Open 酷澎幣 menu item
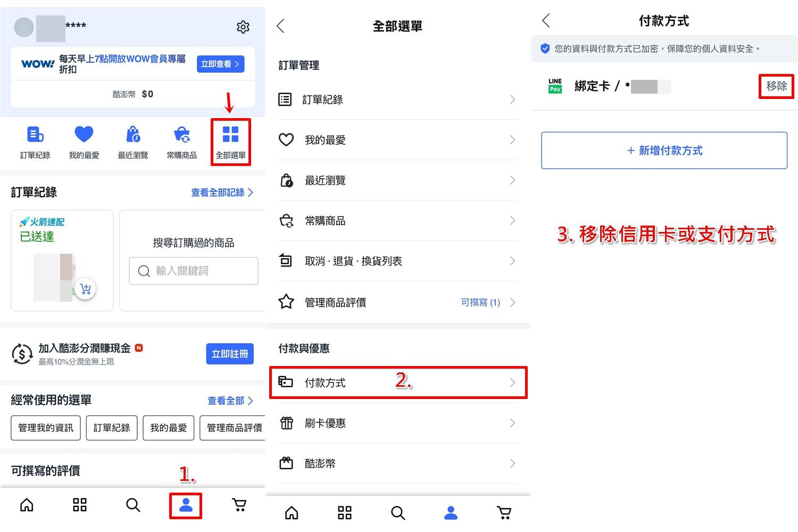Viewport: 798px width, 532px height. click(398, 463)
